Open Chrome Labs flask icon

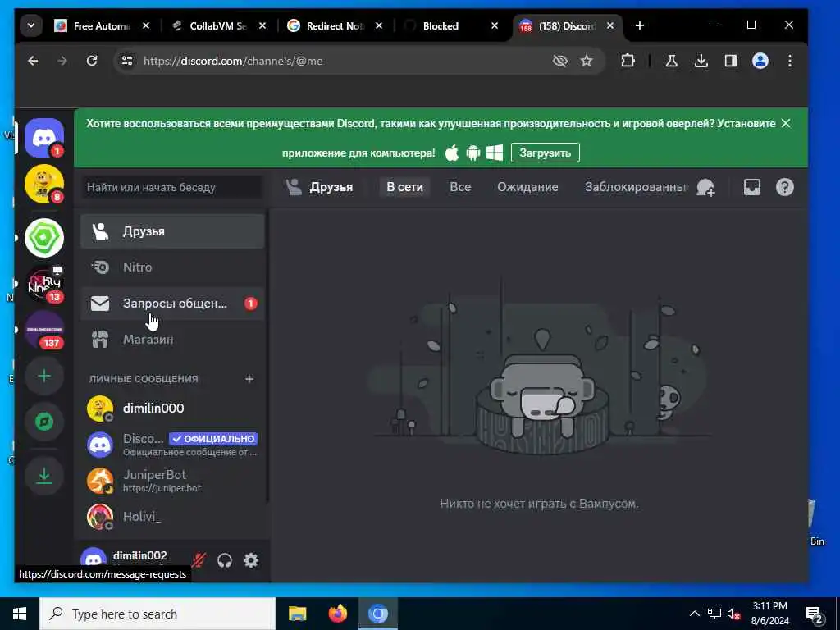pyautogui.click(x=671, y=61)
